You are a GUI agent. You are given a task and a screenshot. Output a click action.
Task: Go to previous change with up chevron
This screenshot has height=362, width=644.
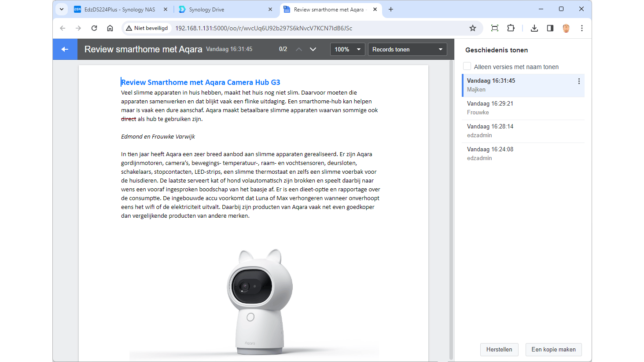tap(299, 49)
